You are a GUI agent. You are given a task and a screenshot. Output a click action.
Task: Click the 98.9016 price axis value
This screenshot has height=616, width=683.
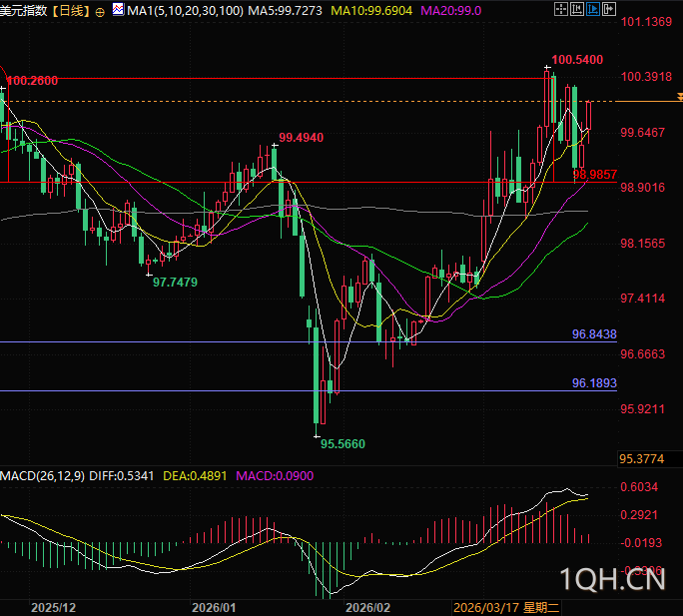(642, 188)
